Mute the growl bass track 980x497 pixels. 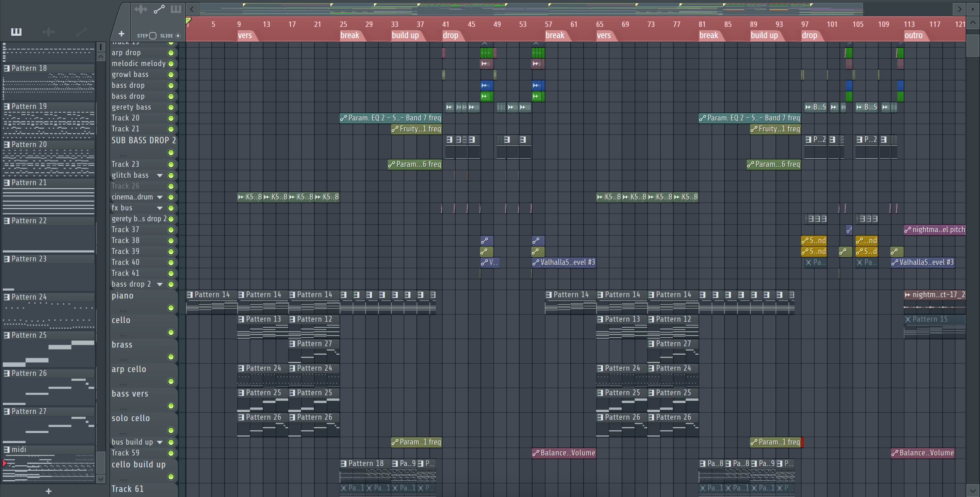pos(171,75)
